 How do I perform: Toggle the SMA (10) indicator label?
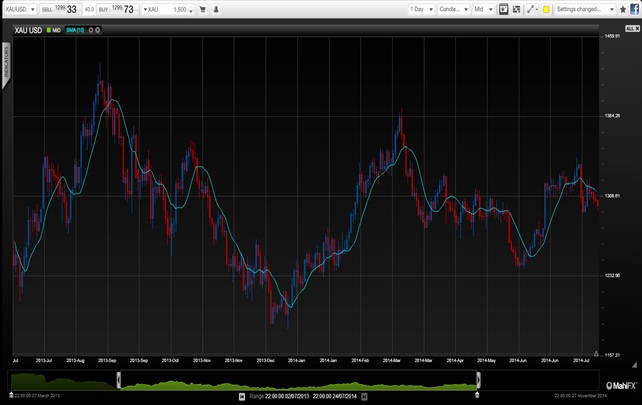(x=74, y=30)
